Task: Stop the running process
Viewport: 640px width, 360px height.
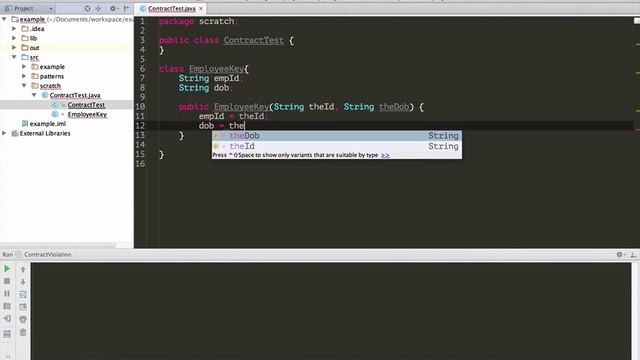Action: click(x=7, y=281)
